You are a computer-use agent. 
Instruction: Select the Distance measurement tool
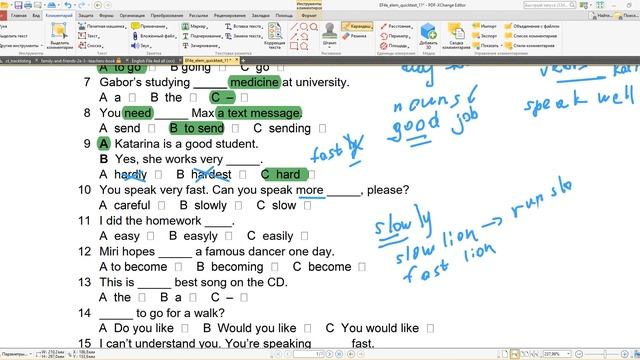point(396,26)
